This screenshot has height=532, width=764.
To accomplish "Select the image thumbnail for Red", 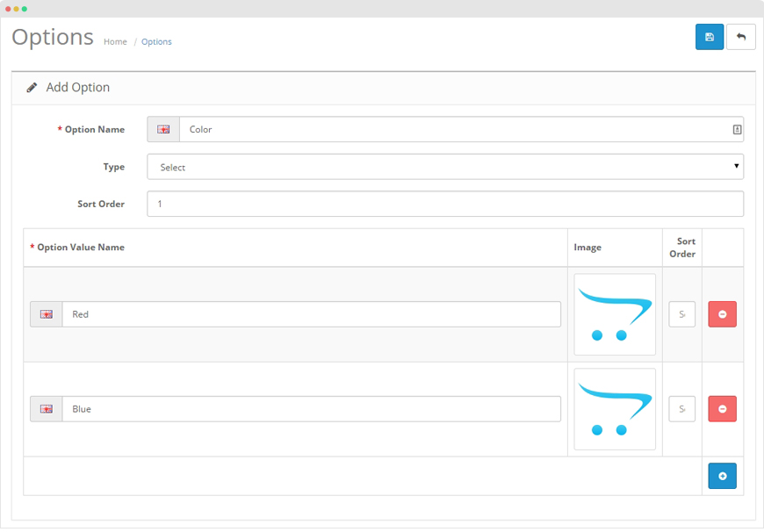I will click(615, 314).
